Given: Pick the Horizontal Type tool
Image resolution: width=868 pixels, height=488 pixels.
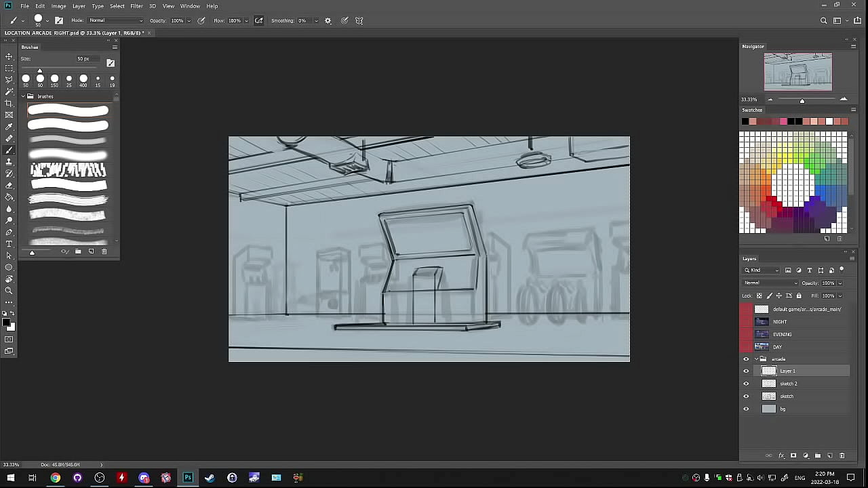Looking at the screenshot, I should (x=9, y=243).
